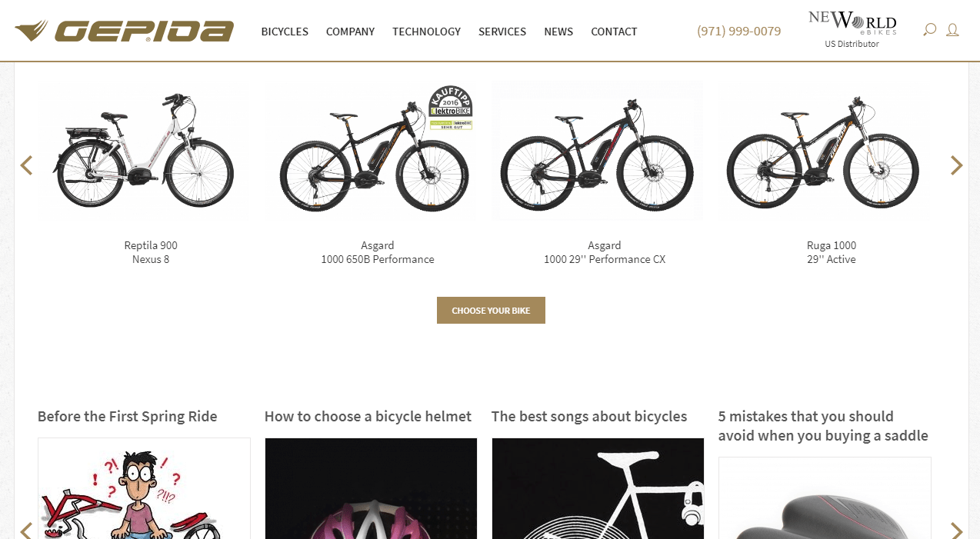The image size is (980, 539).
Task: Open the Company menu
Action: click(350, 32)
